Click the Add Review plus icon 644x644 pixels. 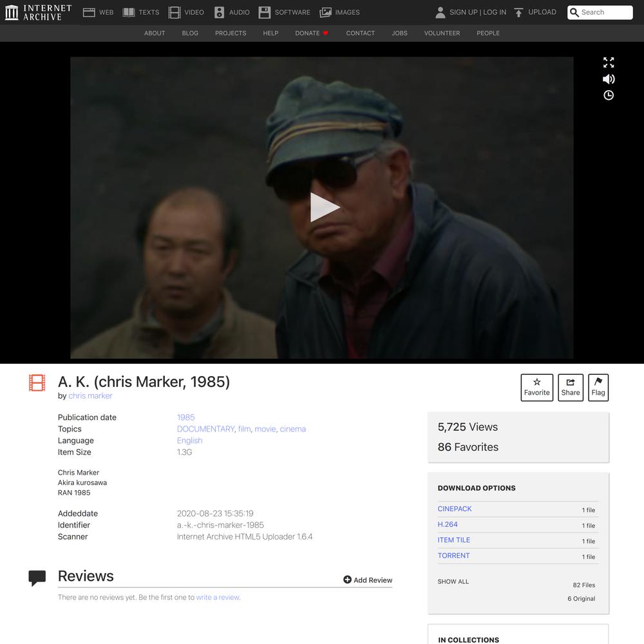[x=347, y=580]
